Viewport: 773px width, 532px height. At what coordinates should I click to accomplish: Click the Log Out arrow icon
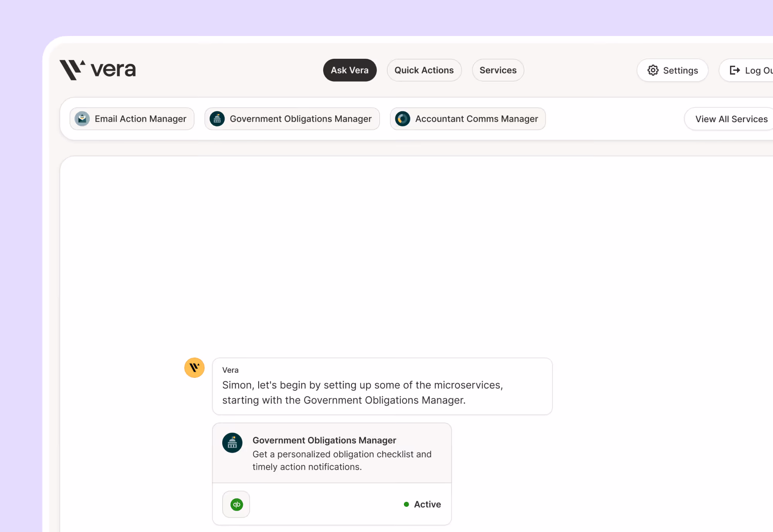735,70
